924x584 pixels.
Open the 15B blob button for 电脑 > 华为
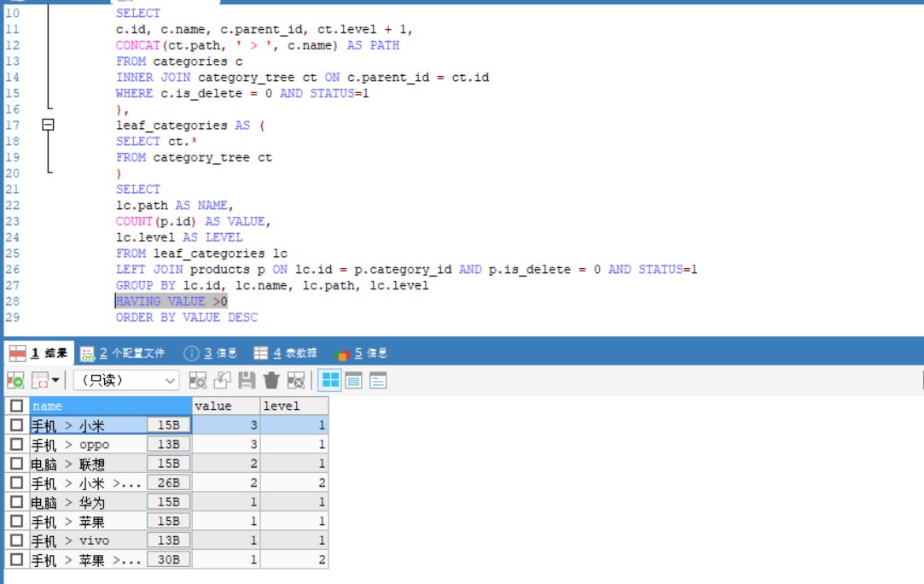coord(169,502)
